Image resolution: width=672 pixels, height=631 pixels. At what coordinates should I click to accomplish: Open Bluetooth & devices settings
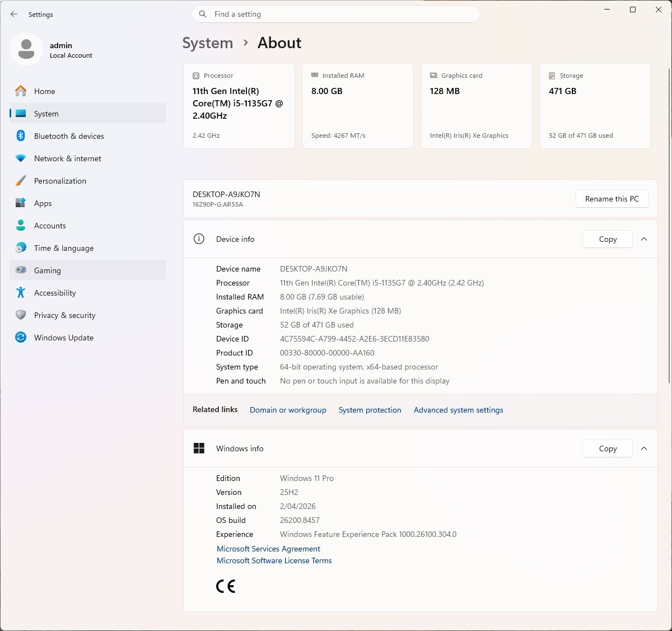pyautogui.click(x=88, y=135)
